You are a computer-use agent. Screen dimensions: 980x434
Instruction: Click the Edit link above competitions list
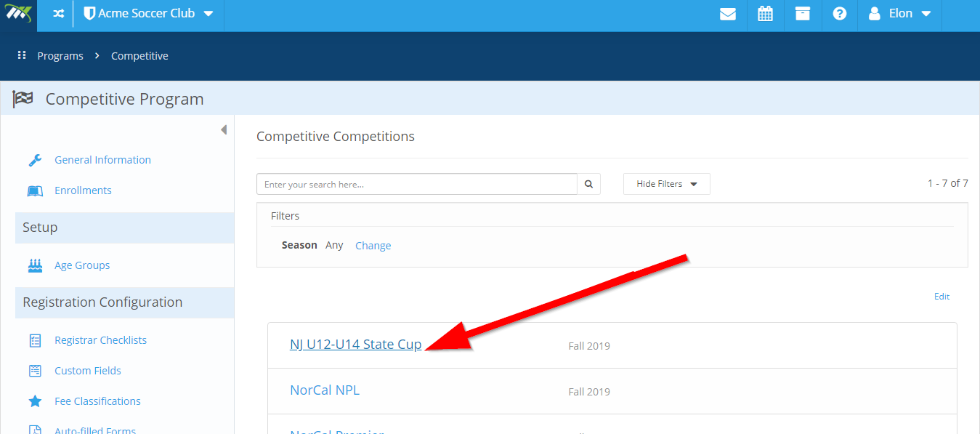point(942,297)
